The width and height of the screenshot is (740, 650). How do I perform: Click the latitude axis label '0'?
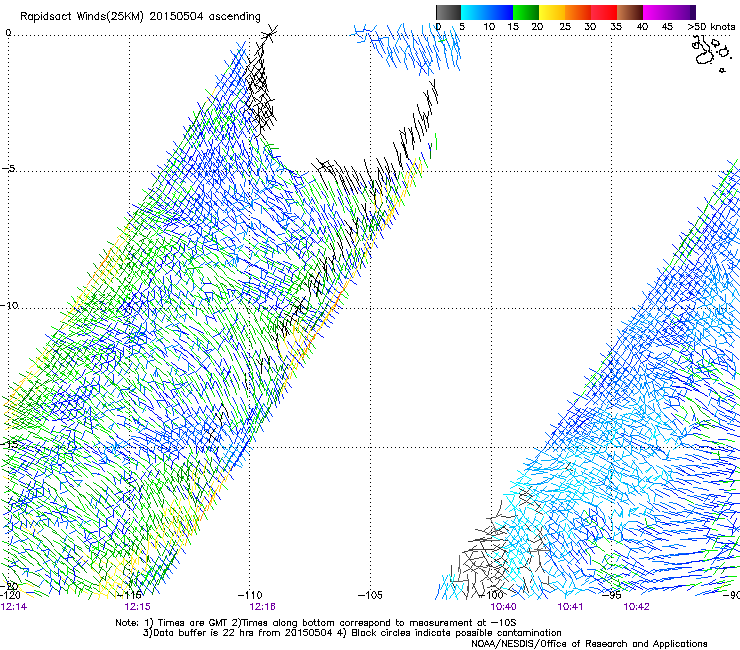[x=8, y=33]
